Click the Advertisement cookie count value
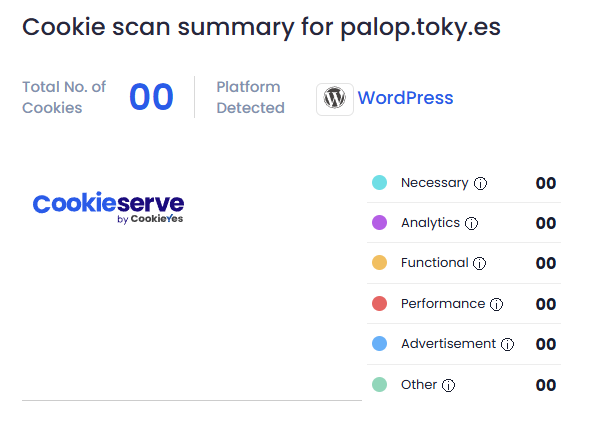The width and height of the screenshot is (594, 429). pyautogui.click(x=546, y=344)
